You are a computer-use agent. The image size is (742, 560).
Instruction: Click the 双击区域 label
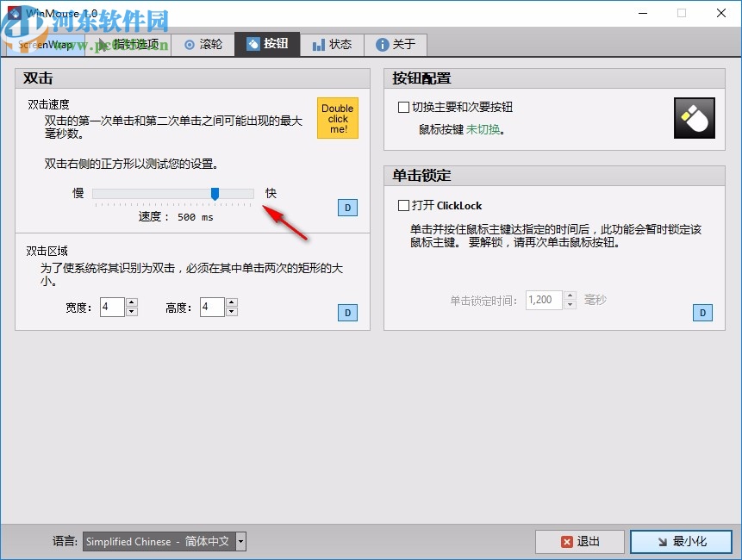[47, 252]
